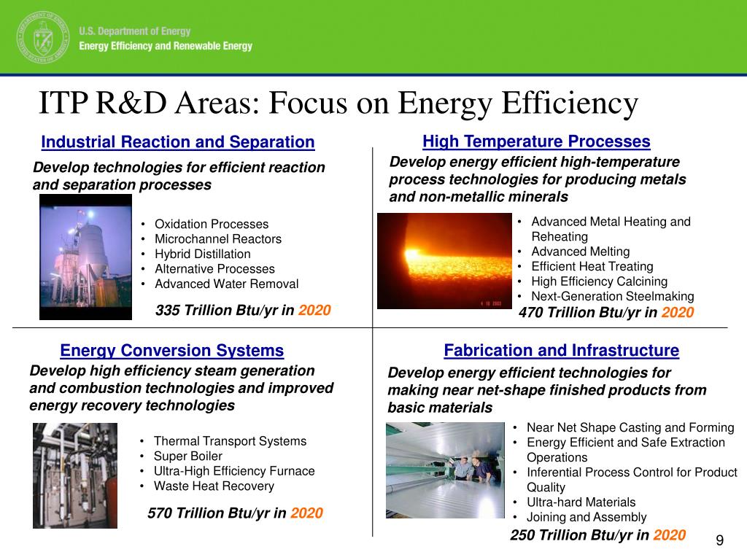The image size is (747, 560).
Task: Click the 'Advanced Melting' bullet
Action: click(x=581, y=252)
